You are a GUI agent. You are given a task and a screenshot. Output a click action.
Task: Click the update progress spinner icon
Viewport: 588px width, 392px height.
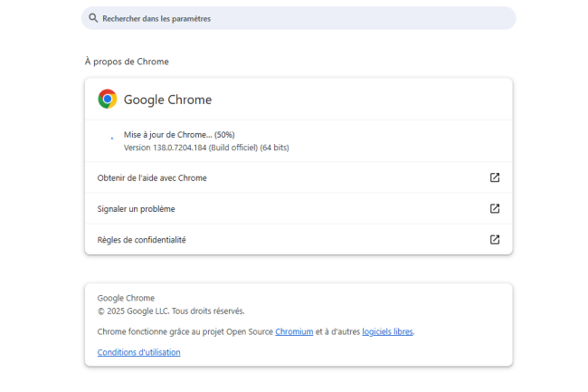tap(112, 139)
